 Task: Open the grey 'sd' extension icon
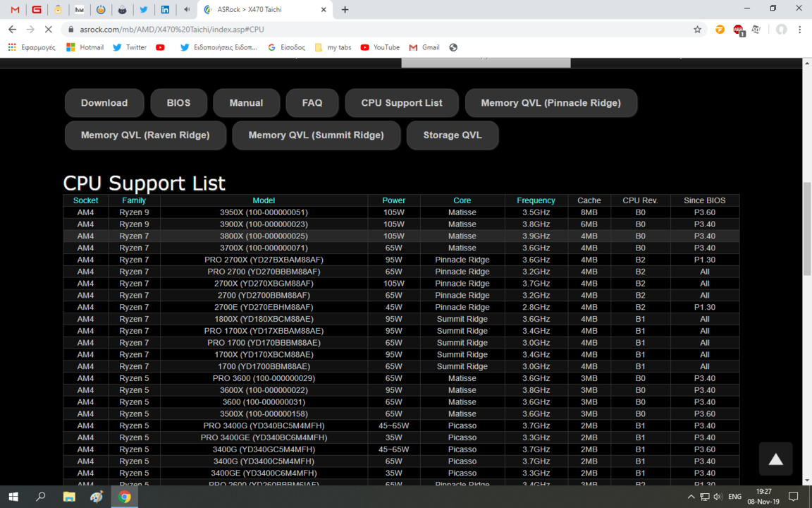tap(756, 30)
